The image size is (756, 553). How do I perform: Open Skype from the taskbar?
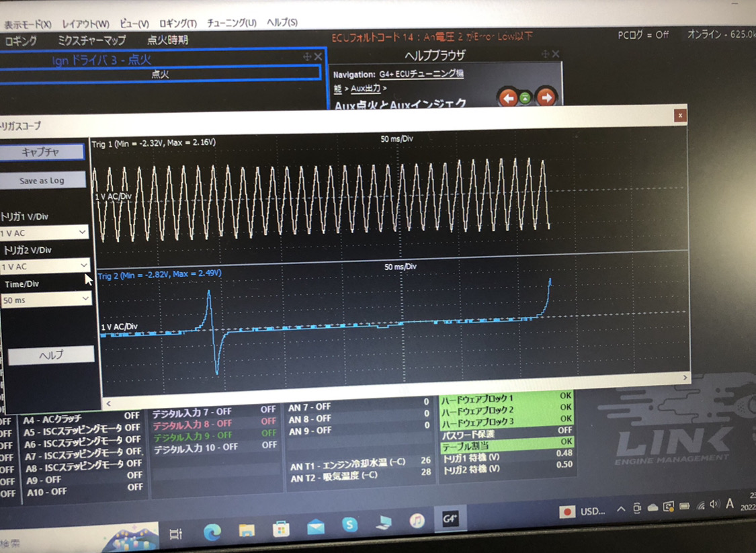[x=349, y=525]
